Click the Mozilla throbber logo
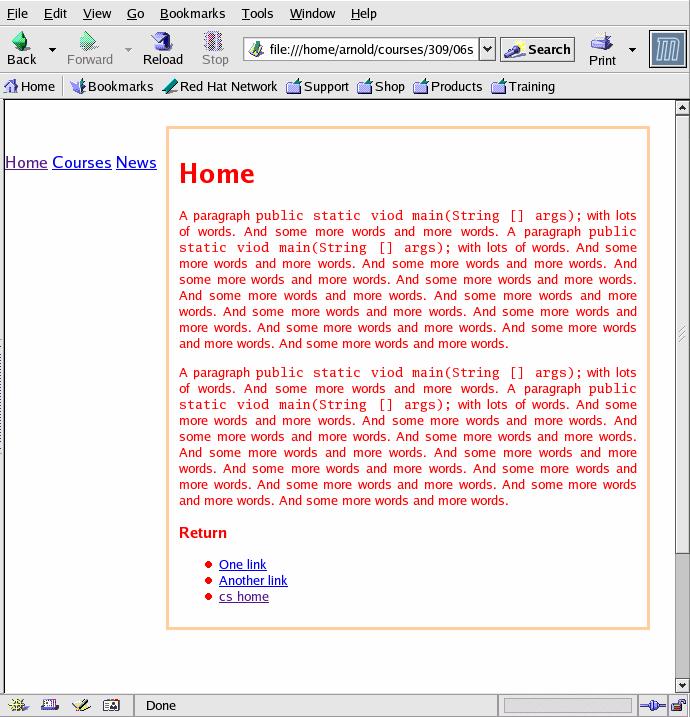Image resolution: width=690 pixels, height=717 pixels. pyautogui.click(x=668, y=49)
